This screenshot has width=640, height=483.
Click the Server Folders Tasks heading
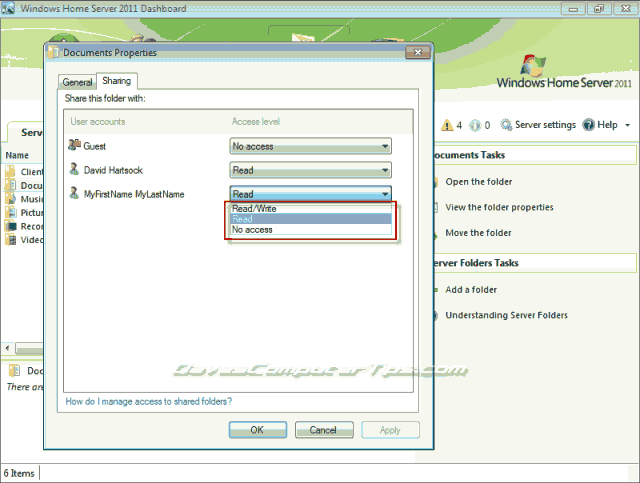pyautogui.click(x=476, y=263)
